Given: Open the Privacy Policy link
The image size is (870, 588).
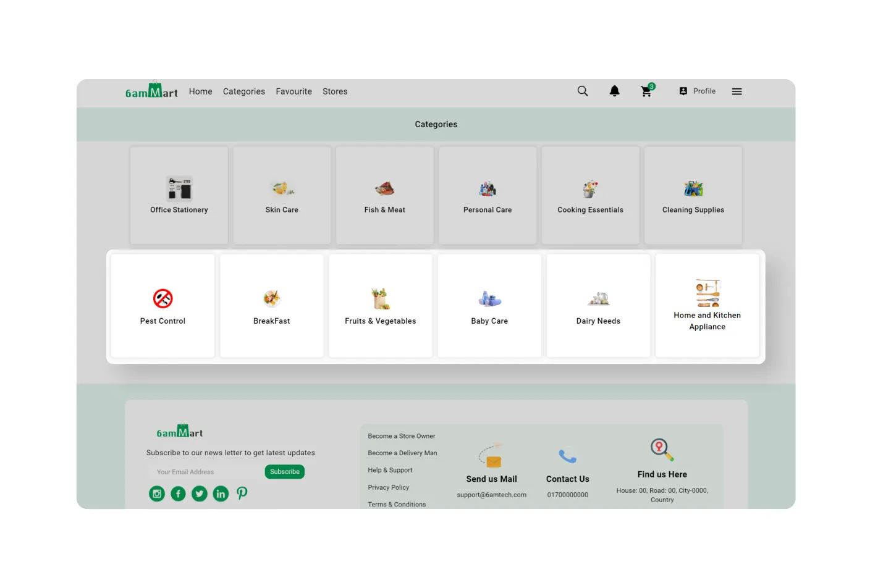Looking at the screenshot, I should (388, 487).
